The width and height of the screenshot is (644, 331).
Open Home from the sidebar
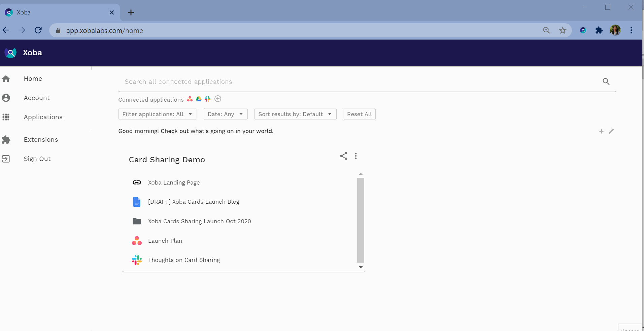tap(33, 79)
